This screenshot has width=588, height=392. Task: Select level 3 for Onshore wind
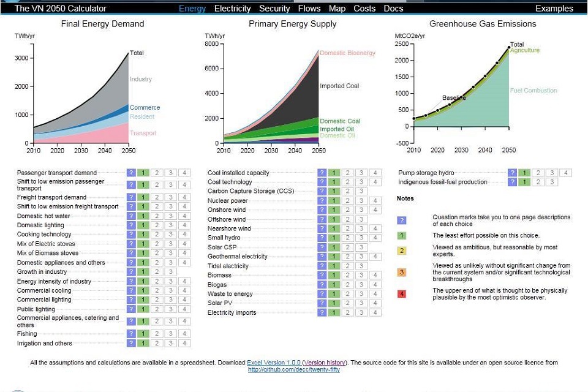click(x=361, y=210)
